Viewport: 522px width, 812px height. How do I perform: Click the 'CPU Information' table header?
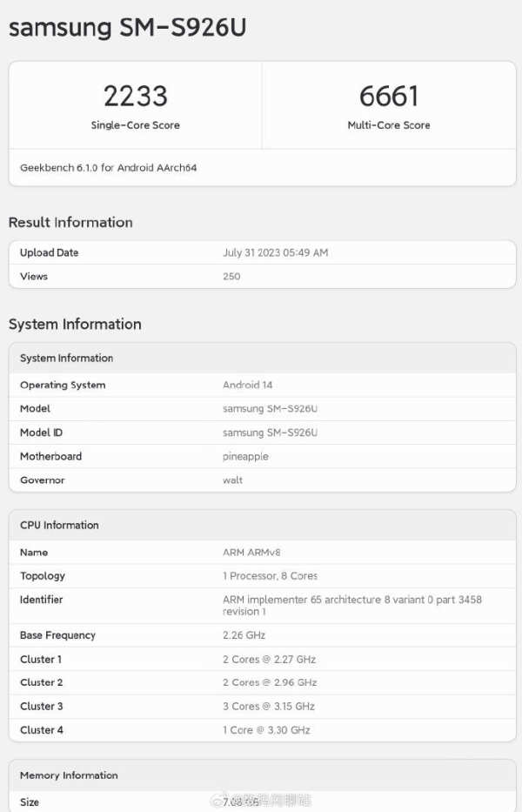(x=59, y=525)
